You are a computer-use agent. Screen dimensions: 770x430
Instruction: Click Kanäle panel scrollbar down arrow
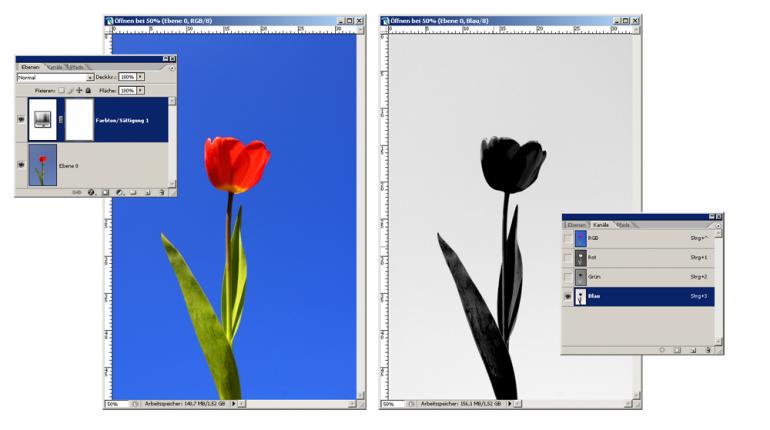(x=718, y=341)
